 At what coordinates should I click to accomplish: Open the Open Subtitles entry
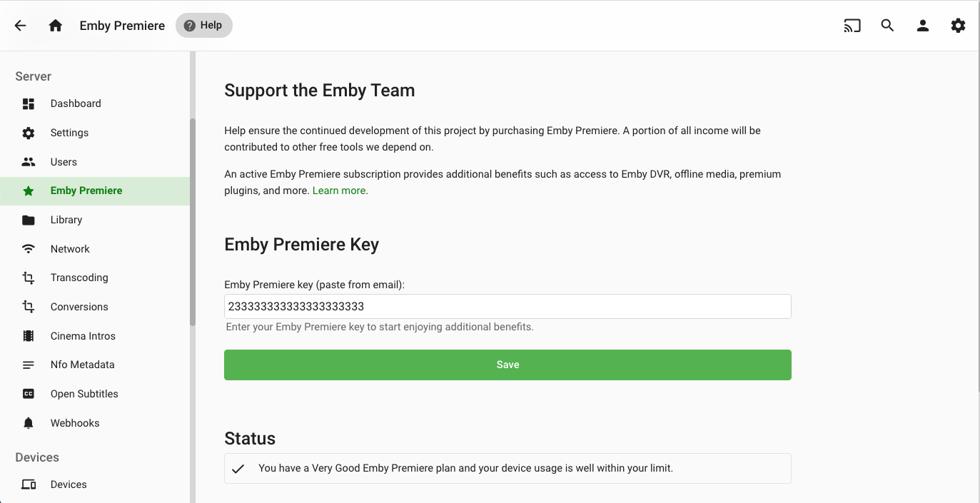pyautogui.click(x=95, y=394)
